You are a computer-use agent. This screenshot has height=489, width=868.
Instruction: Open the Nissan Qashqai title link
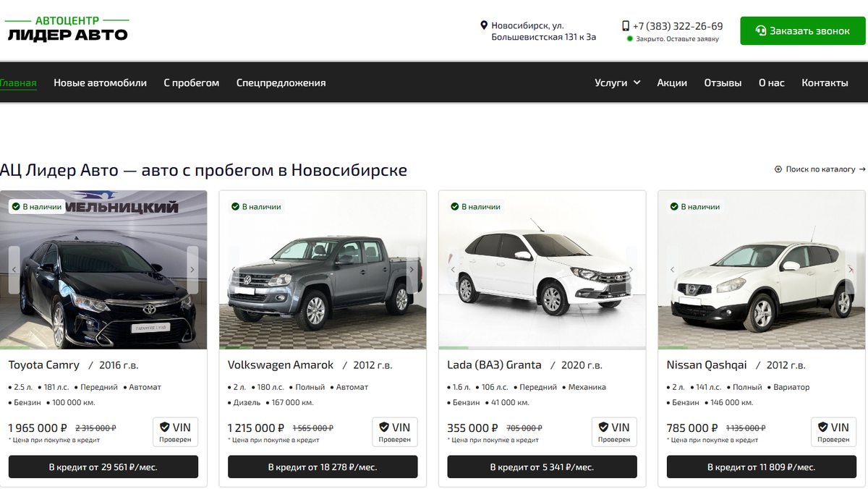point(707,365)
